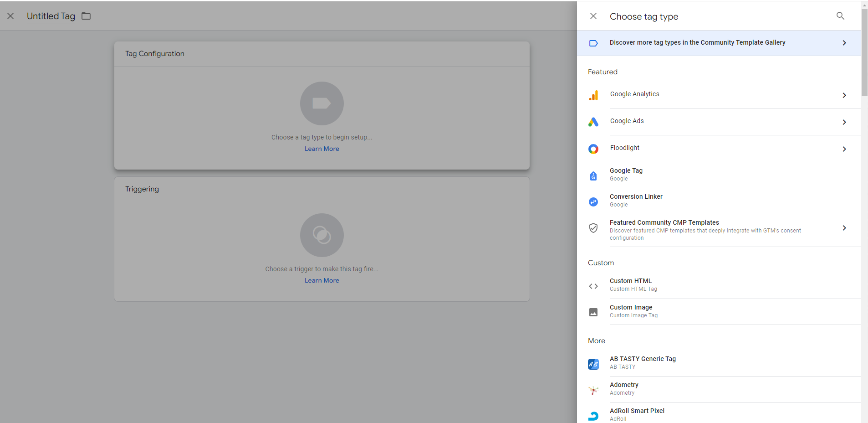Screen dimensions: 868x423
Task: Click the CMP Templates shield icon
Action: (x=593, y=228)
